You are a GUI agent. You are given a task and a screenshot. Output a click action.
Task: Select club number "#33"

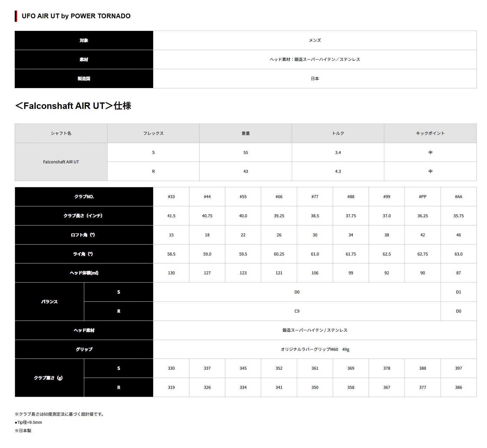point(171,197)
